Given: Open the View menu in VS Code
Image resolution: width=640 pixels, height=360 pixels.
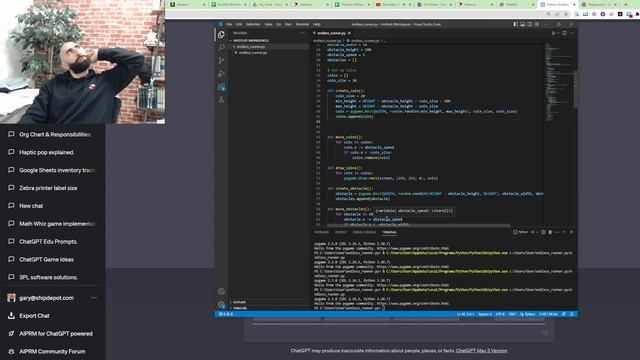Looking at the screenshot, I should click(x=268, y=24).
